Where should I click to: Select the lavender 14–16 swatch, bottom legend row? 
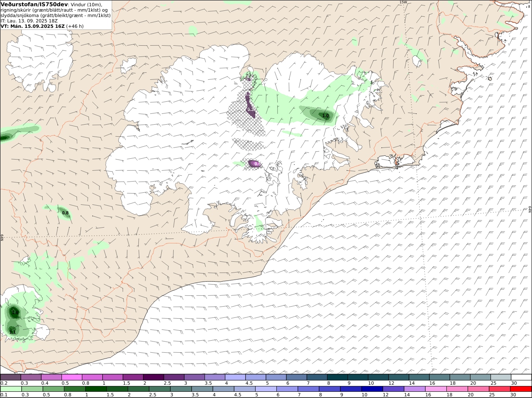pyautogui.click(x=414, y=389)
